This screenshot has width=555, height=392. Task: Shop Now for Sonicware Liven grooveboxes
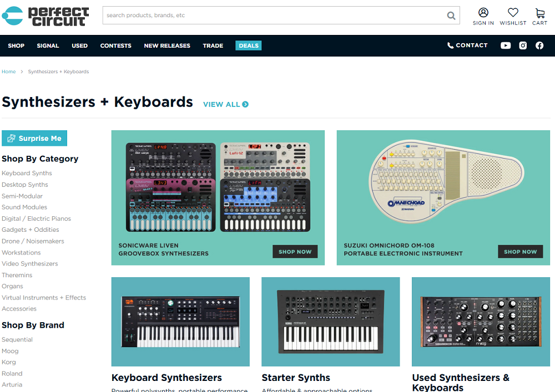(295, 252)
